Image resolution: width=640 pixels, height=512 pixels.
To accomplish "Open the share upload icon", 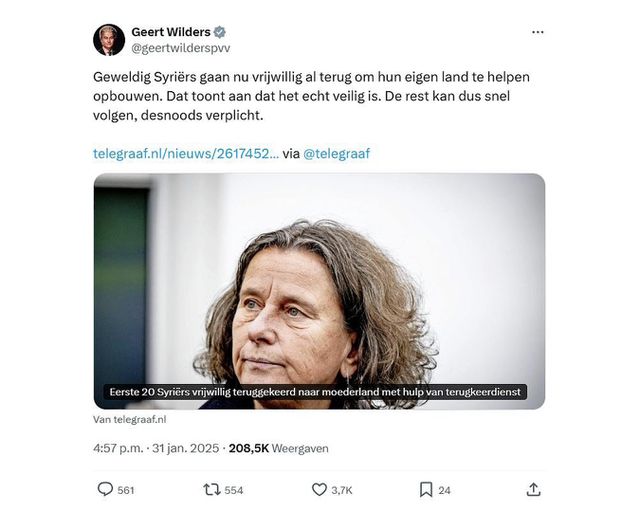I will click(533, 489).
